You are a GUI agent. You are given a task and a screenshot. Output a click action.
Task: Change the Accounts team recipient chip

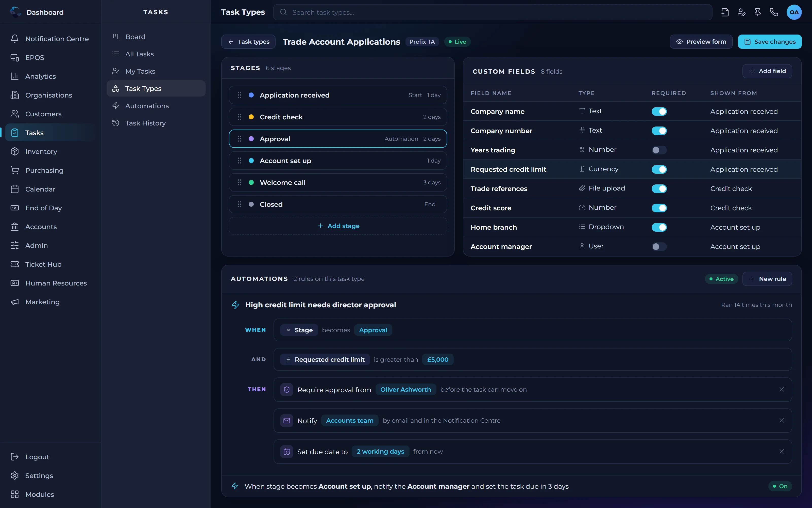point(350,421)
